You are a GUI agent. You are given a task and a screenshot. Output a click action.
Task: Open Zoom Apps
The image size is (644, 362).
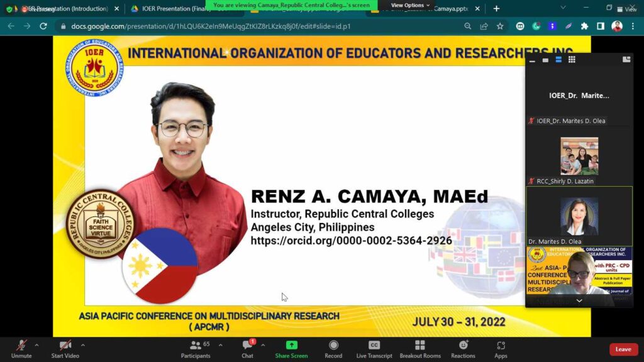(501, 348)
